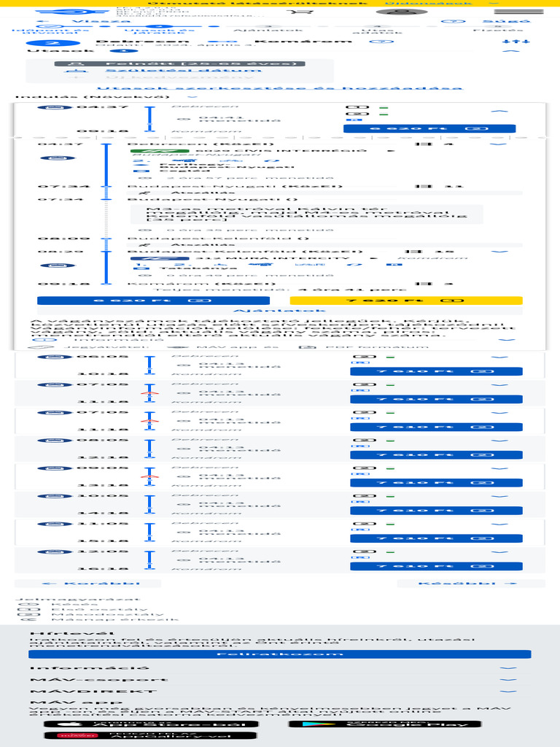The height and width of the screenshot is (747, 560).
Task: Click the MÁV logo in header
Action: click(66, 12)
